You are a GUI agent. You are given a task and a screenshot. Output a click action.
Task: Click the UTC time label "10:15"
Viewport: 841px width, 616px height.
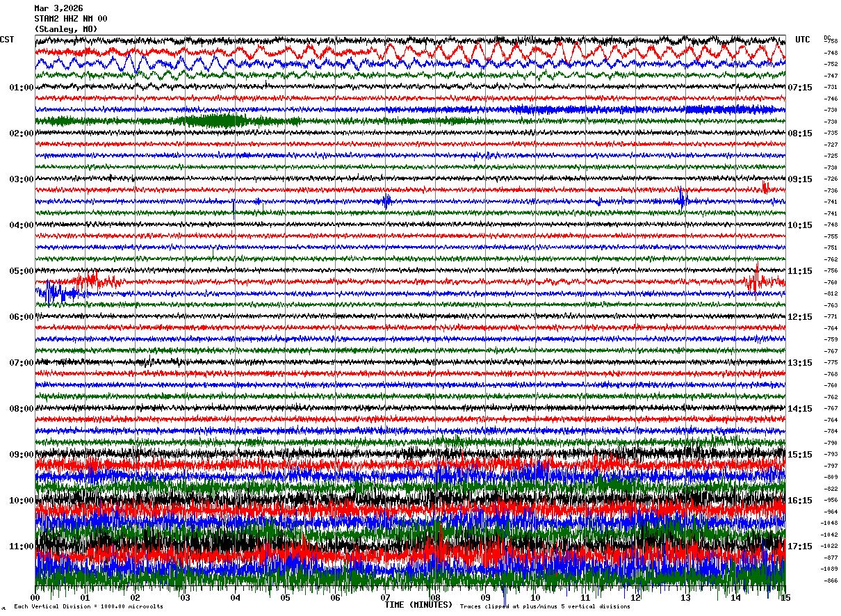[x=800, y=225]
